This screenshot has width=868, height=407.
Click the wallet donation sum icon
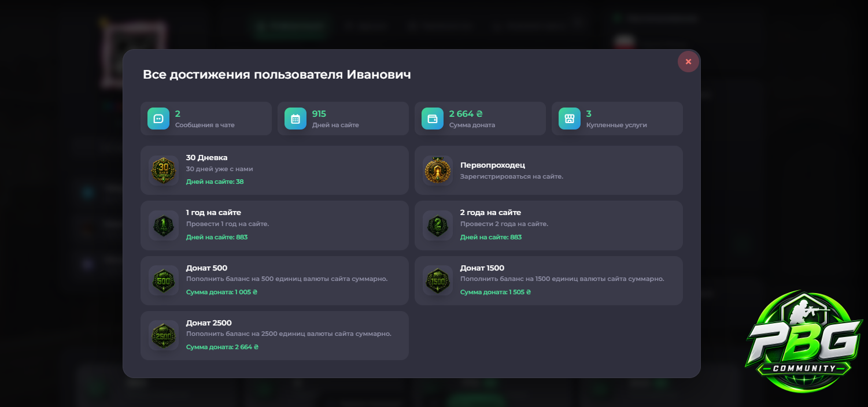pos(433,119)
